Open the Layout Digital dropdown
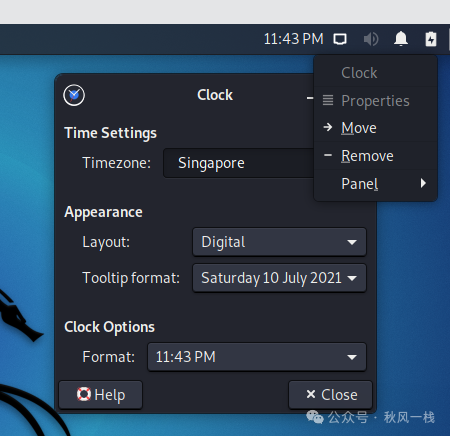450x436 pixels. coord(279,242)
